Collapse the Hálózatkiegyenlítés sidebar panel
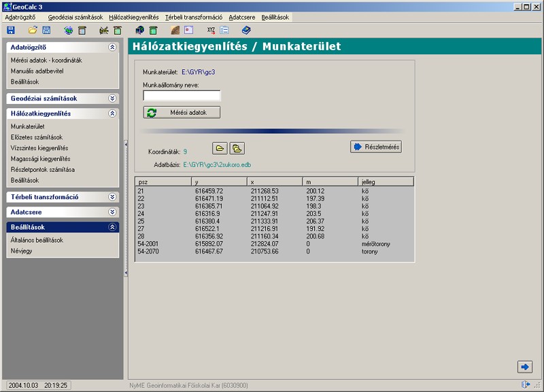Image resolution: width=544 pixels, height=392 pixels. click(112, 113)
